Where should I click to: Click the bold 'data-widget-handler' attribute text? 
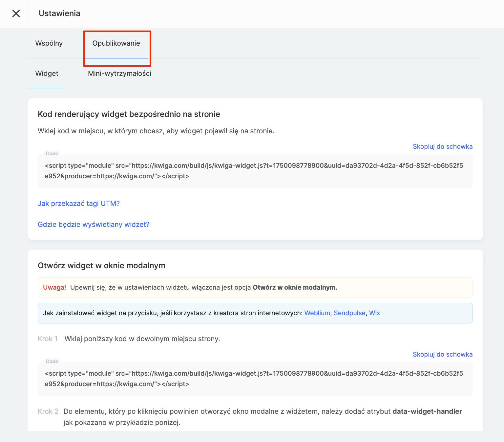click(x=427, y=411)
